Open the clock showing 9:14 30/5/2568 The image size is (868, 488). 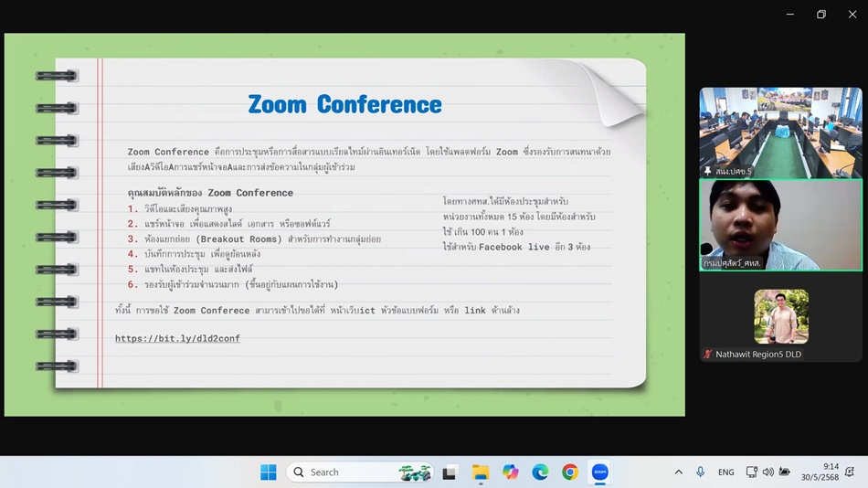point(820,472)
